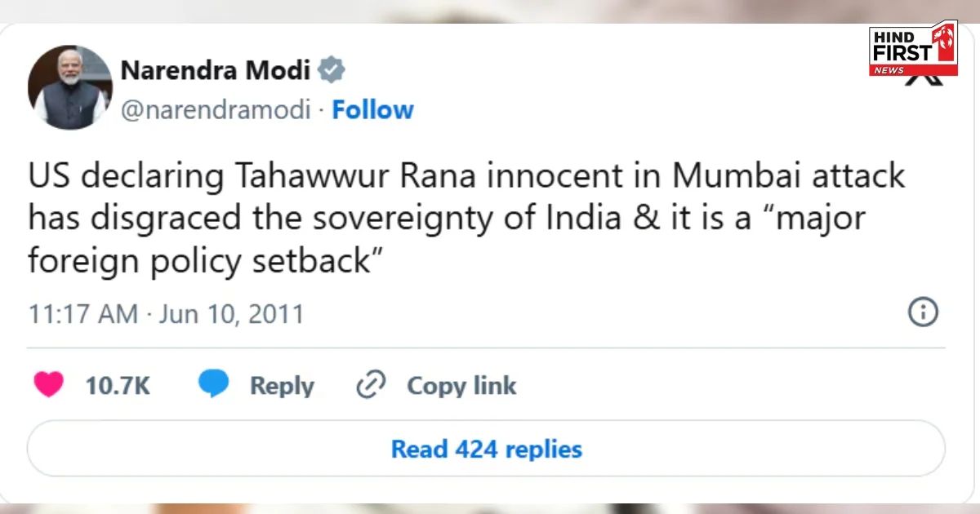Image resolution: width=980 pixels, height=514 pixels.
Task: Click the blue verified badge
Action: (331, 71)
